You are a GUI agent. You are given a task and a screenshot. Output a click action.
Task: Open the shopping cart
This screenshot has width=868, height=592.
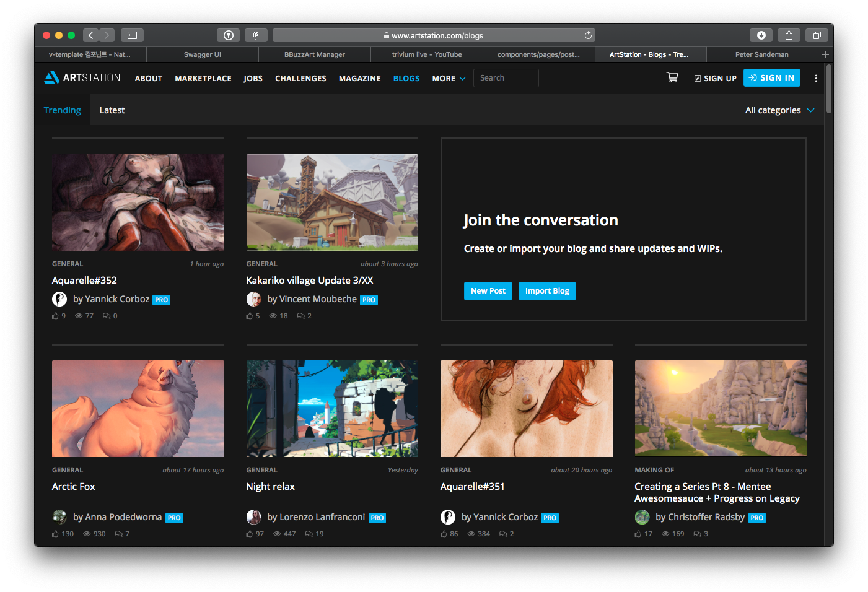coord(672,77)
